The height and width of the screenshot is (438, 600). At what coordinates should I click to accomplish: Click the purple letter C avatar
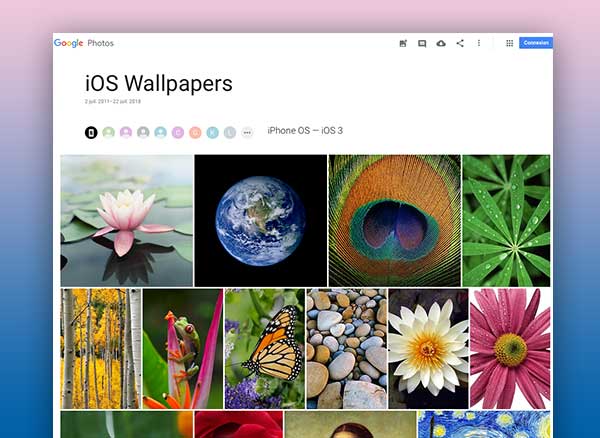click(178, 133)
